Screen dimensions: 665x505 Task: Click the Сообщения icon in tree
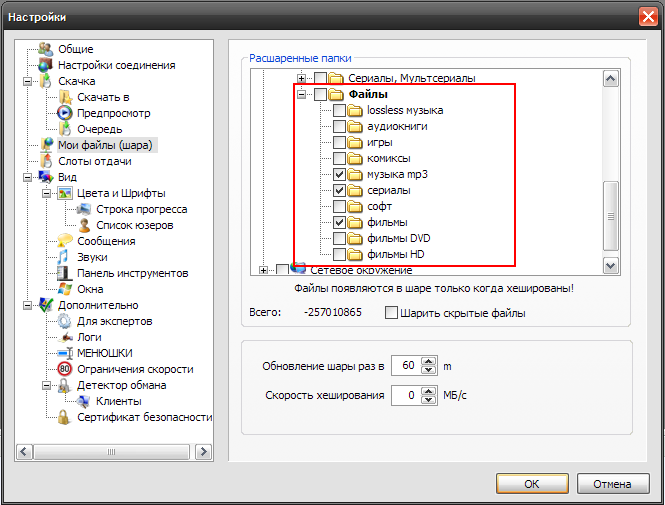[65, 241]
